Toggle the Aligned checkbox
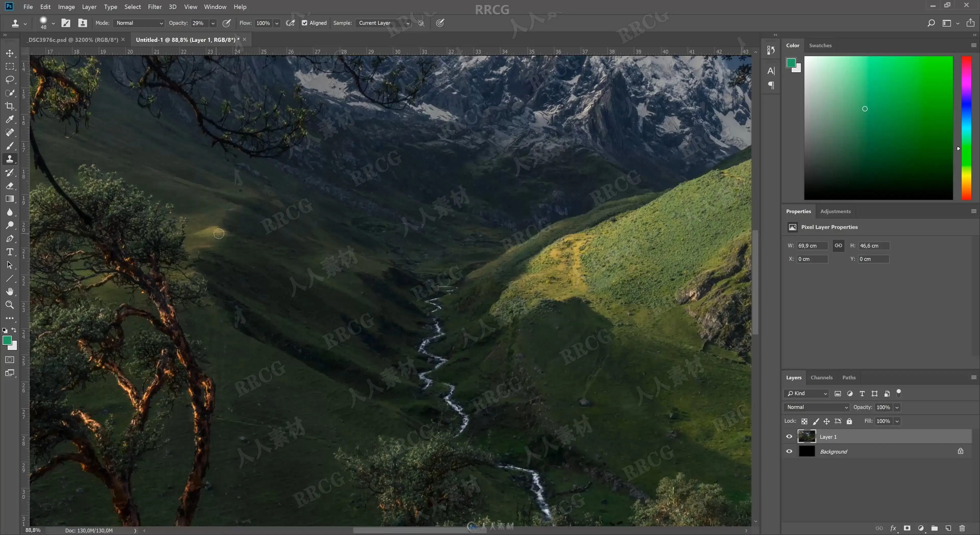Image resolution: width=980 pixels, height=535 pixels. (x=304, y=23)
